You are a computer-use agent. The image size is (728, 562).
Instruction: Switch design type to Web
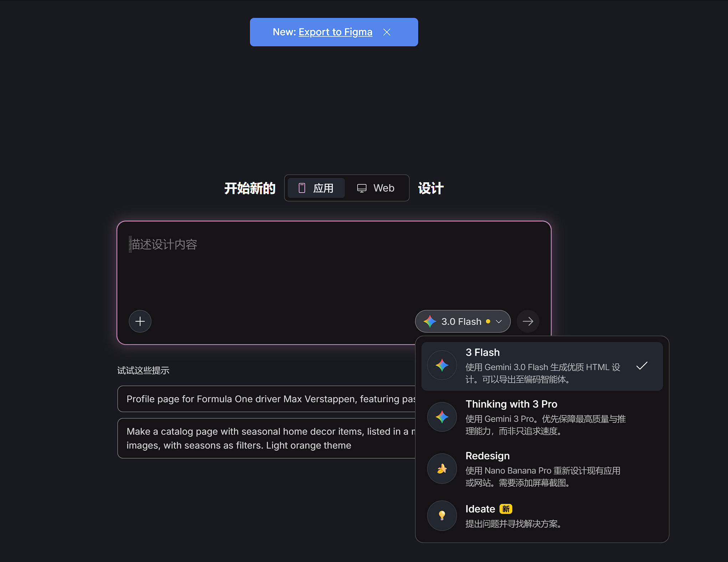click(376, 188)
